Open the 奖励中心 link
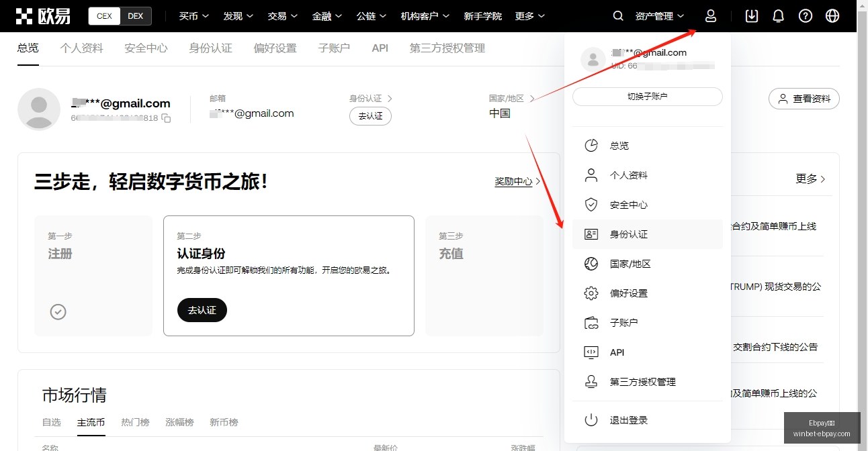 (x=517, y=181)
